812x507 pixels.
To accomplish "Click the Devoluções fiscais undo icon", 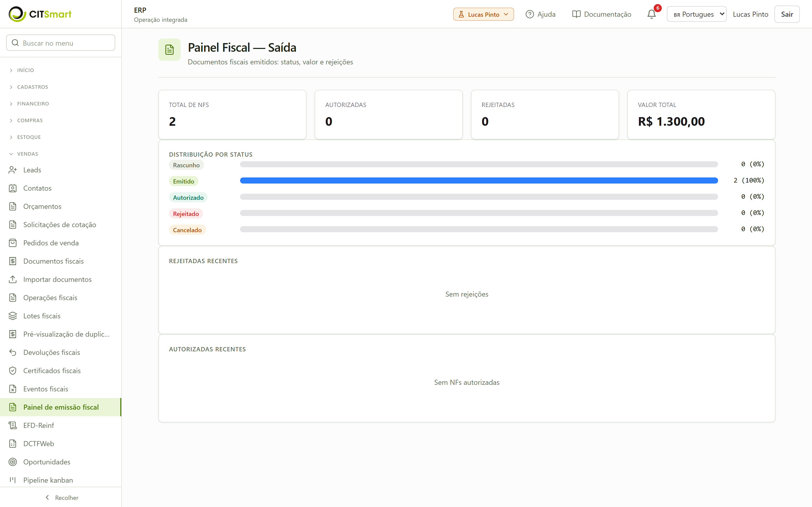I will 13,352.
